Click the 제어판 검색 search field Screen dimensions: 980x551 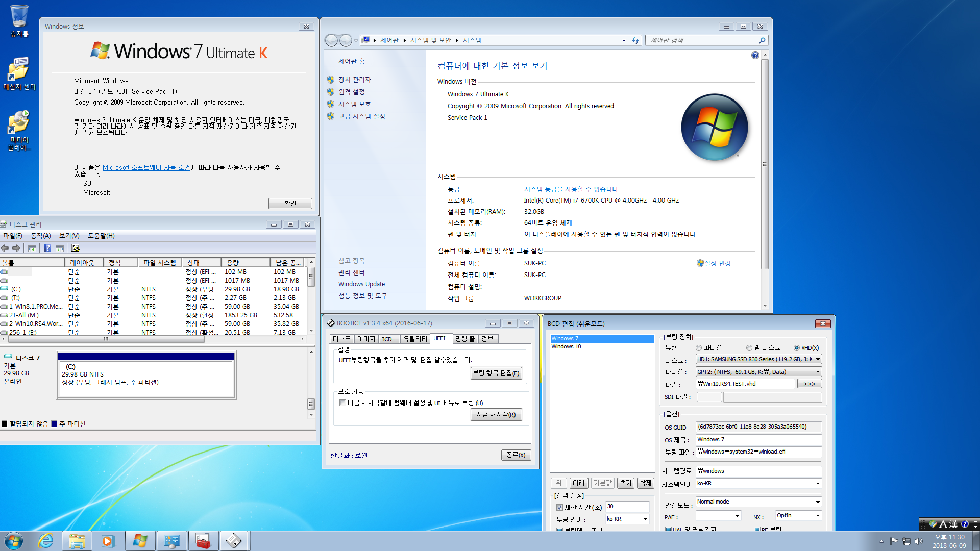tap(703, 40)
